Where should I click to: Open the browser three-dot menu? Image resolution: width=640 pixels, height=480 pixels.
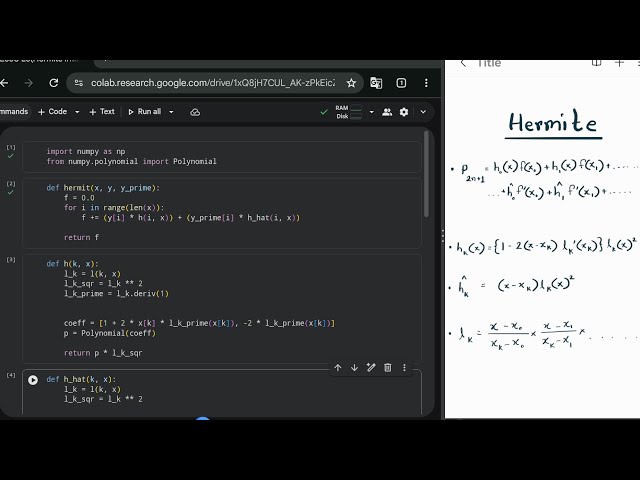pyautogui.click(x=426, y=83)
